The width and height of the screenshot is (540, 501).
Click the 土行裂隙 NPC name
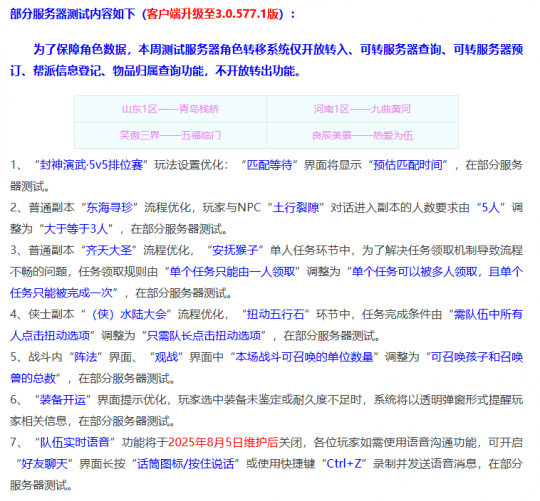coord(296,208)
